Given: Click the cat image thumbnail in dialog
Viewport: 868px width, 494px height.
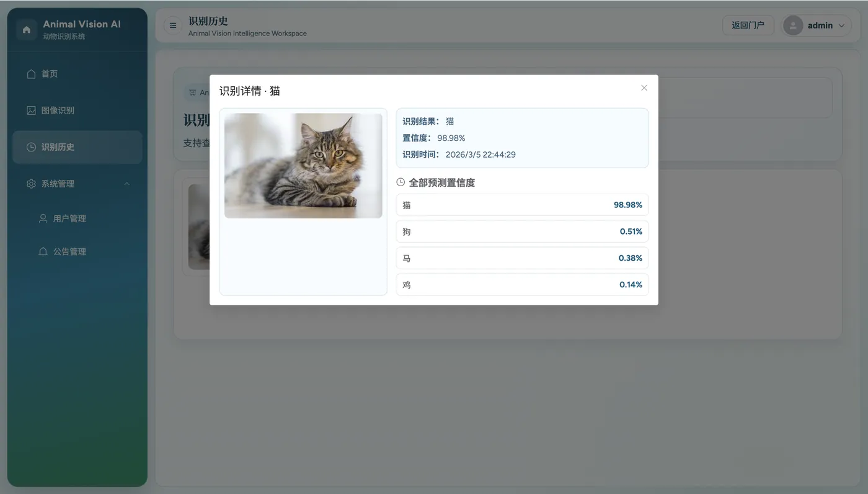Looking at the screenshot, I should (303, 164).
